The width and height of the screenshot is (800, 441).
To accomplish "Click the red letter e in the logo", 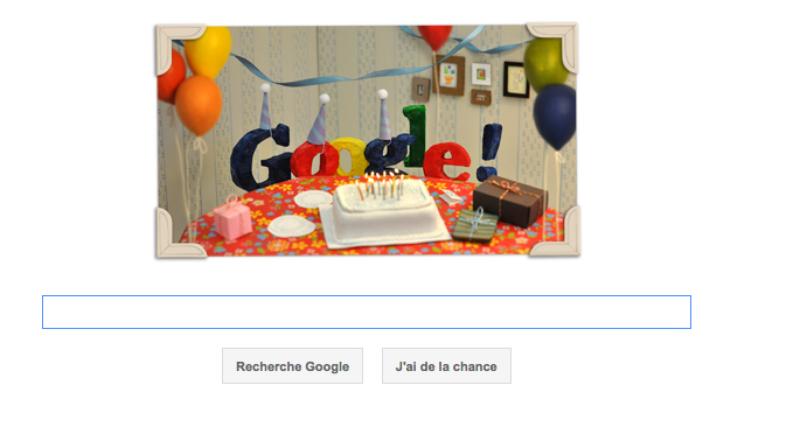I will click(447, 161).
